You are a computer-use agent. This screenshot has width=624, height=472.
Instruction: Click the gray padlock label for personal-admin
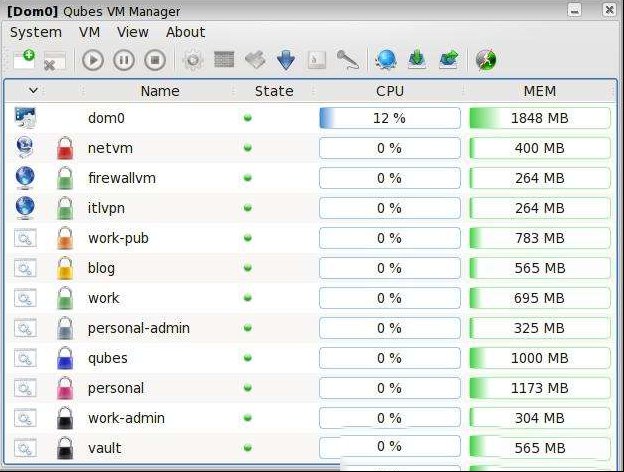tap(65, 328)
